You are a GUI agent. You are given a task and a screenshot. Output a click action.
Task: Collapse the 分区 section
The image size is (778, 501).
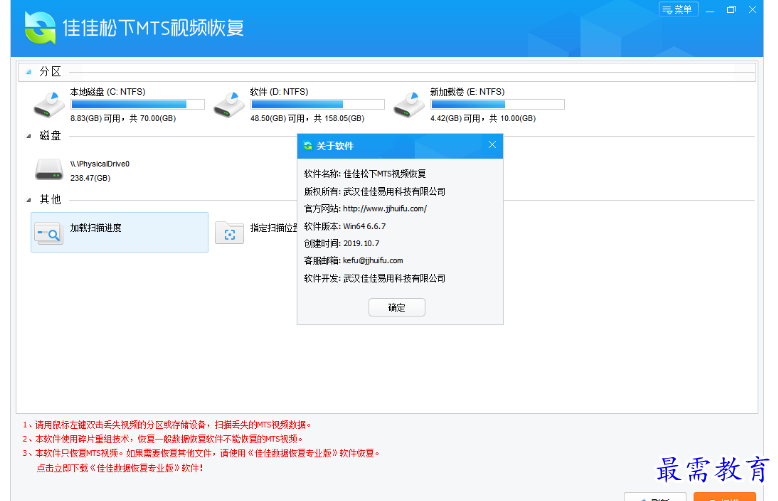[29, 72]
